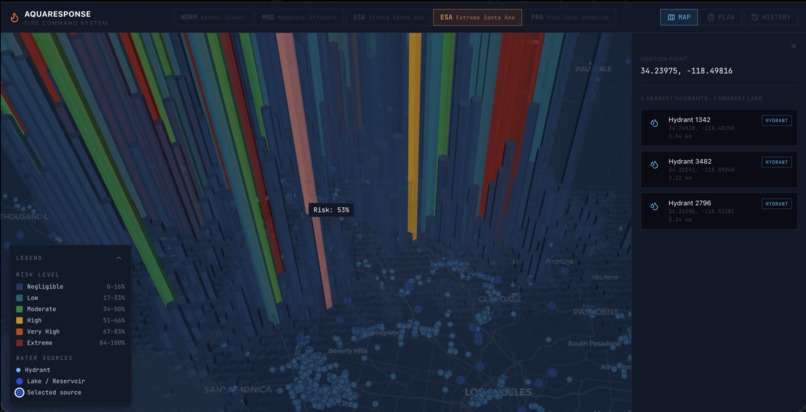Viewport: 806px width, 412px height.
Task: Switch to the MAP view
Action: (679, 17)
